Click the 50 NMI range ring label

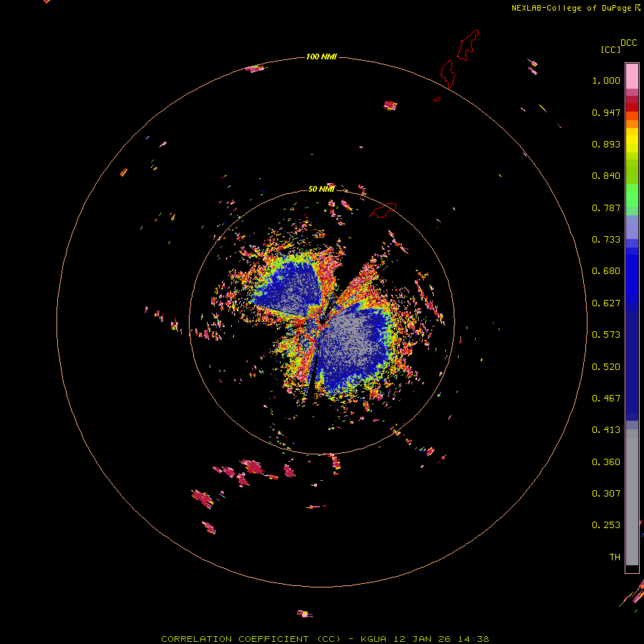click(x=321, y=189)
